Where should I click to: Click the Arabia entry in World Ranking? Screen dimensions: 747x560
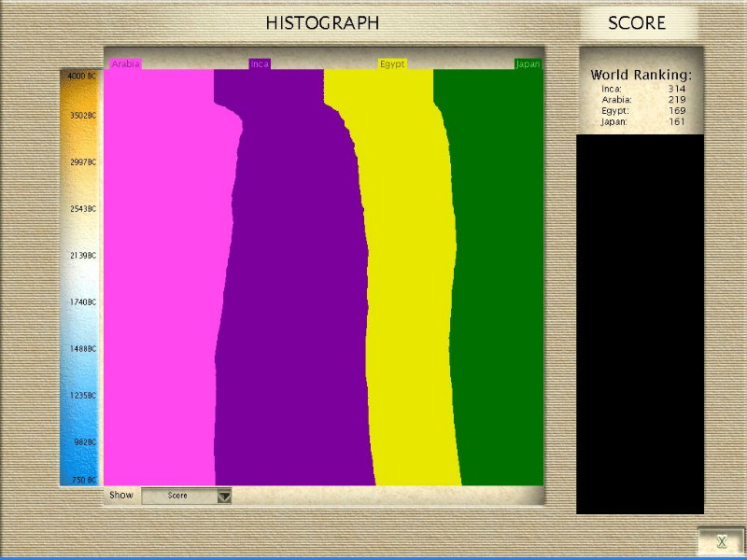point(616,99)
